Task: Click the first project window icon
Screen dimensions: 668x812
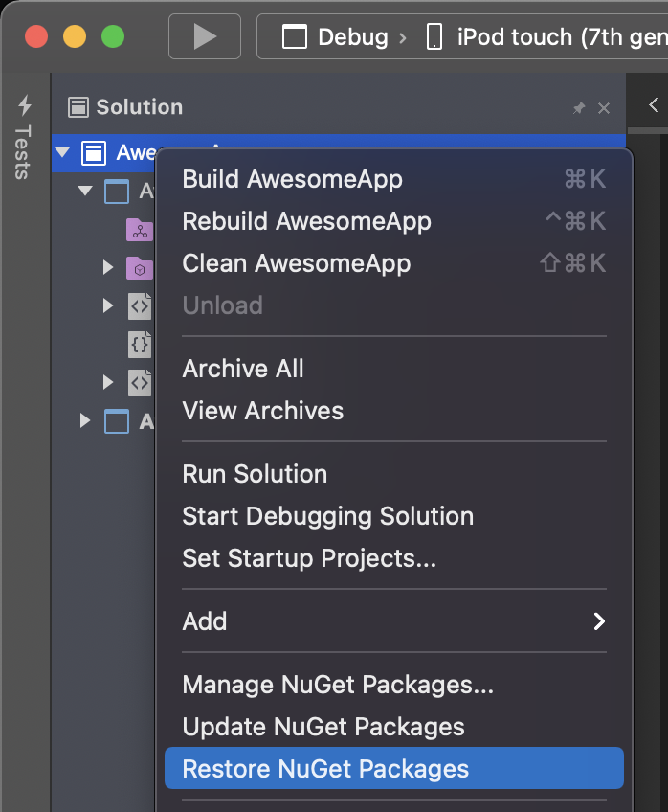Action: coord(117,192)
